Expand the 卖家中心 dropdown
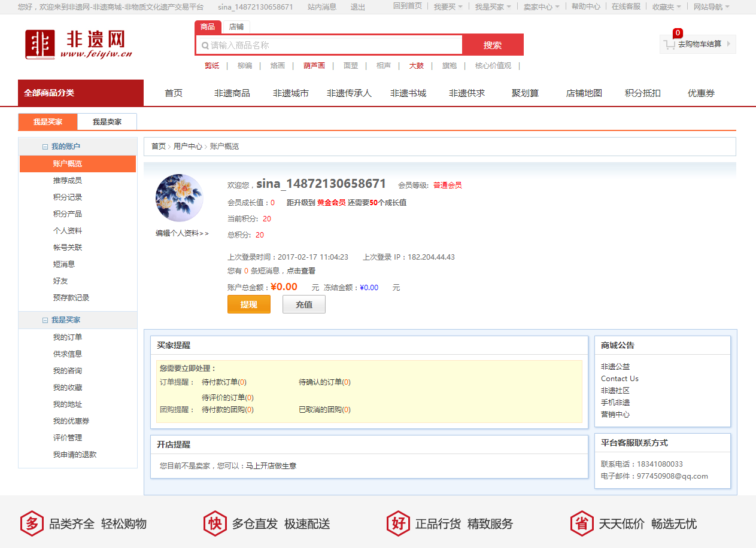Screen dimensions: 756x548 541,7
